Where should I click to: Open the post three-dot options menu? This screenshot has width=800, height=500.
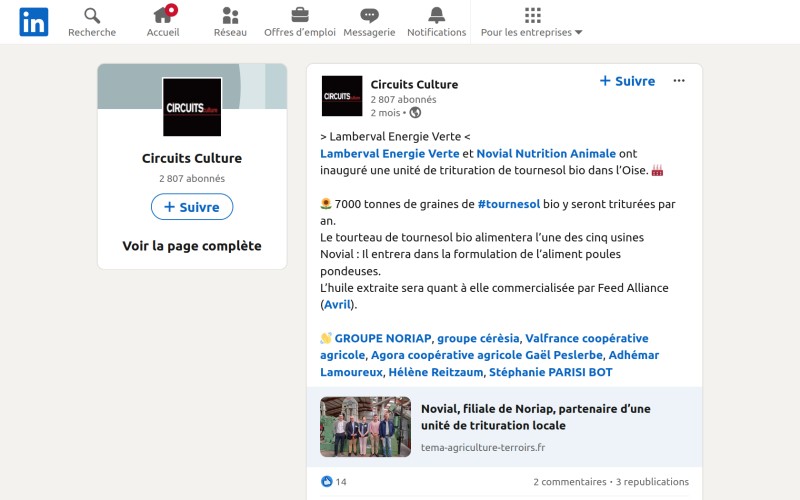click(x=679, y=81)
